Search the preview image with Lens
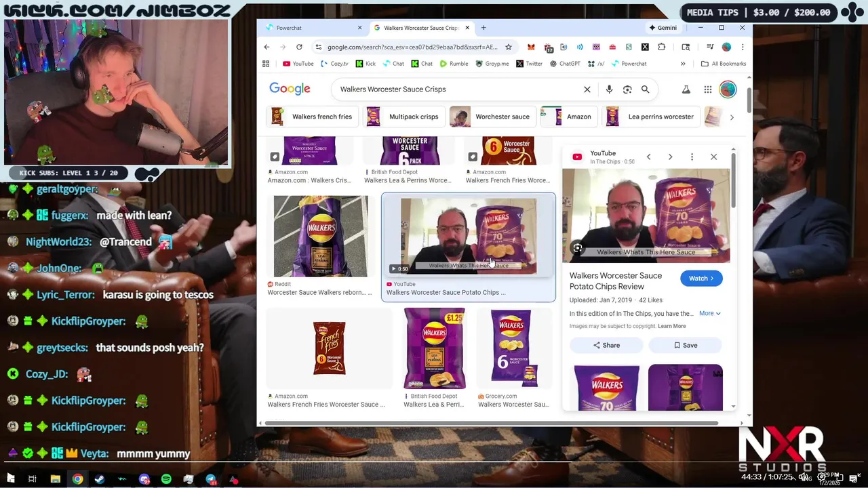Viewport: 868px width, 488px height. click(x=577, y=248)
